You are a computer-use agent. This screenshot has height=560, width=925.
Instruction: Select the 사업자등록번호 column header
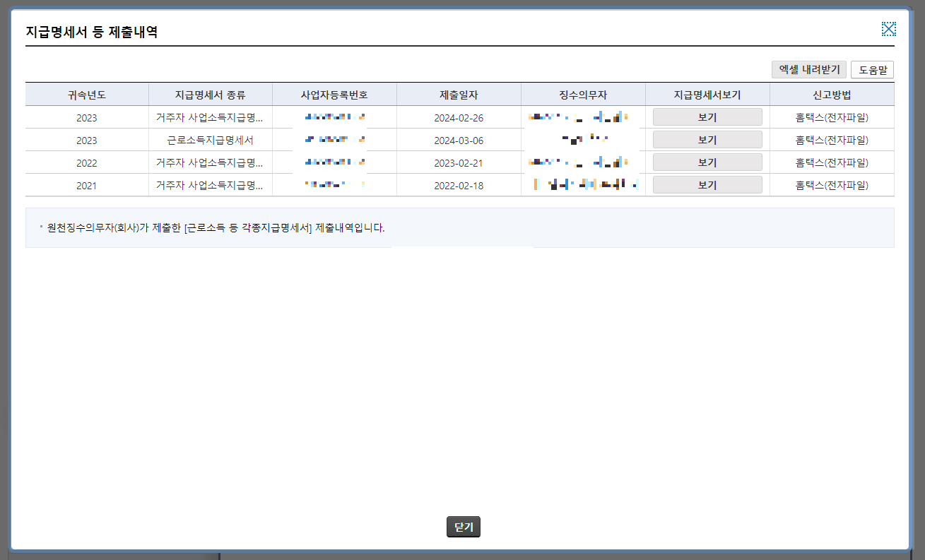(334, 95)
